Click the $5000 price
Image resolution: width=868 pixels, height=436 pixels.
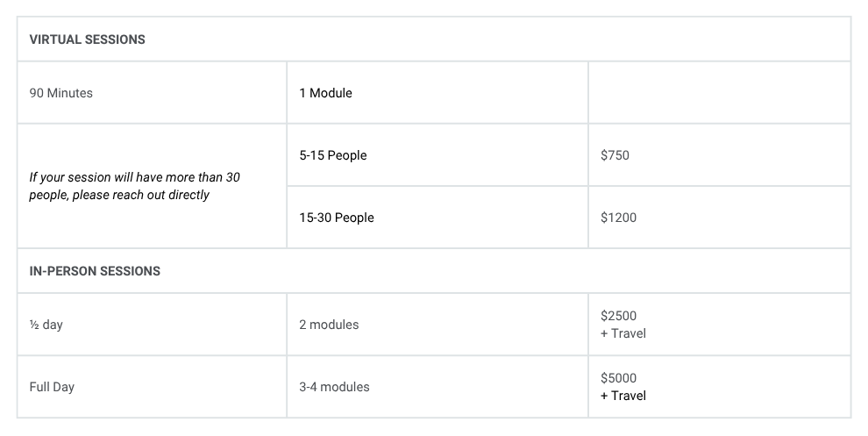point(618,378)
